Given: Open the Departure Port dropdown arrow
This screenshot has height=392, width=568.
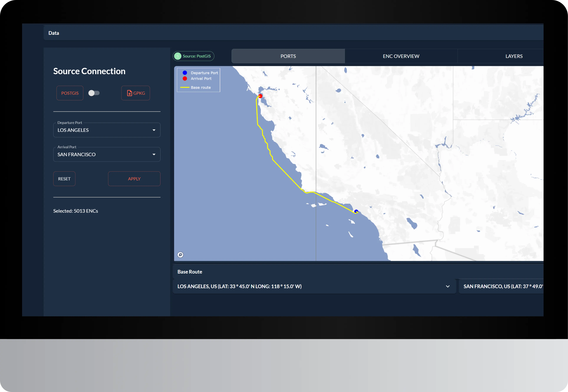Looking at the screenshot, I should [x=154, y=130].
